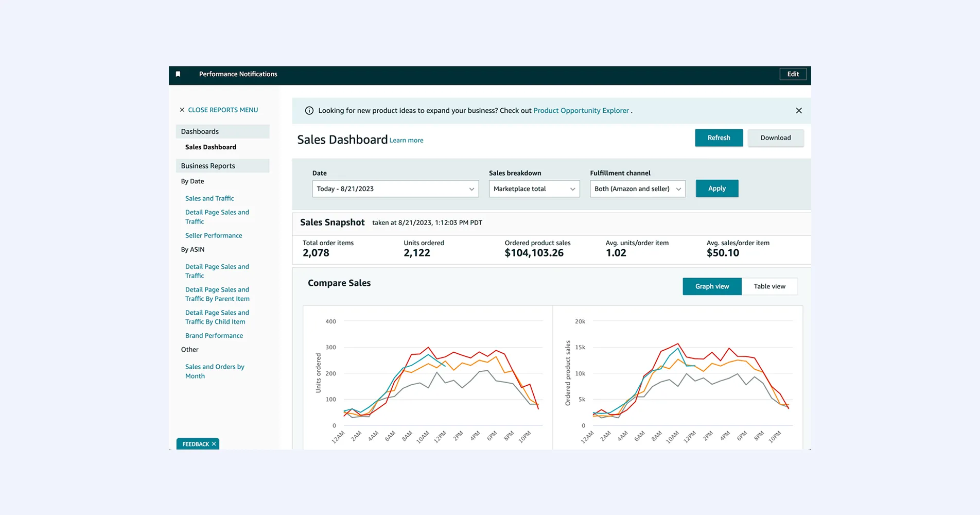
Task: Open the Sales breakdown dropdown
Action: (x=533, y=188)
